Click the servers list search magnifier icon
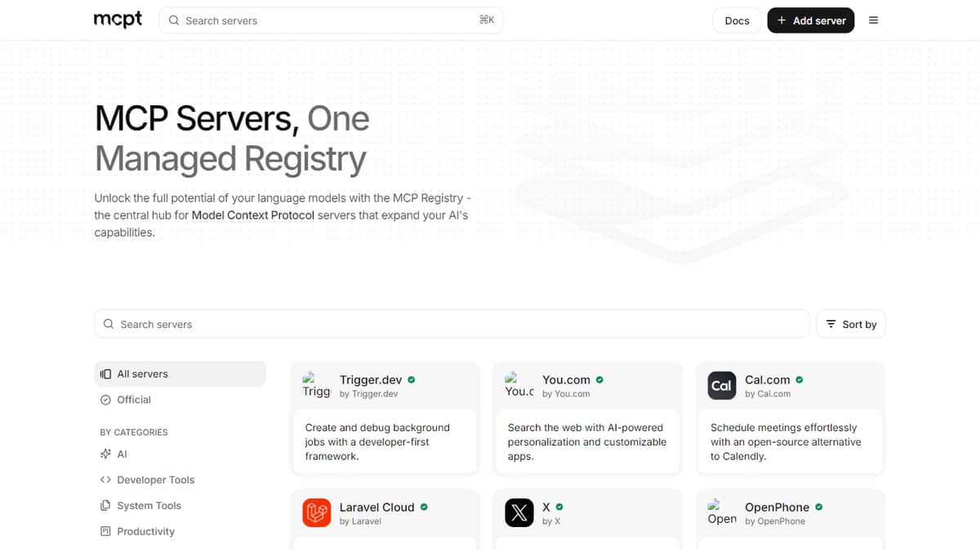 pyautogui.click(x=109, y=324)
